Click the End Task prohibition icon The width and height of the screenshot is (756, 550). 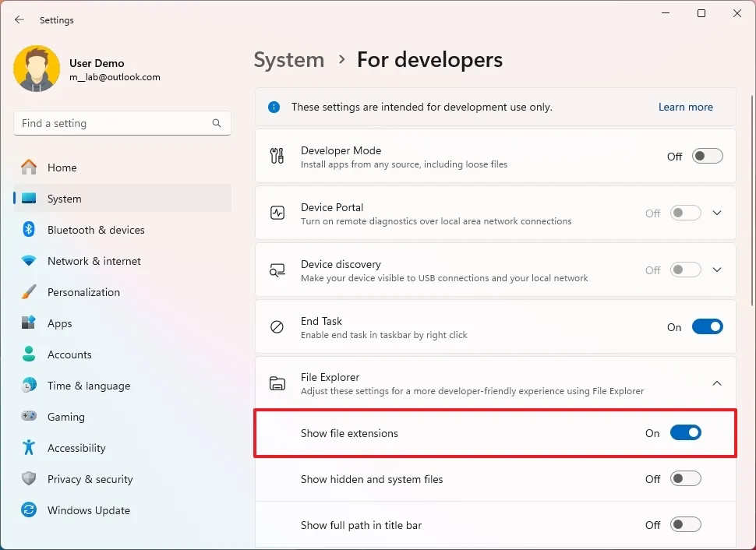[277, 326]
